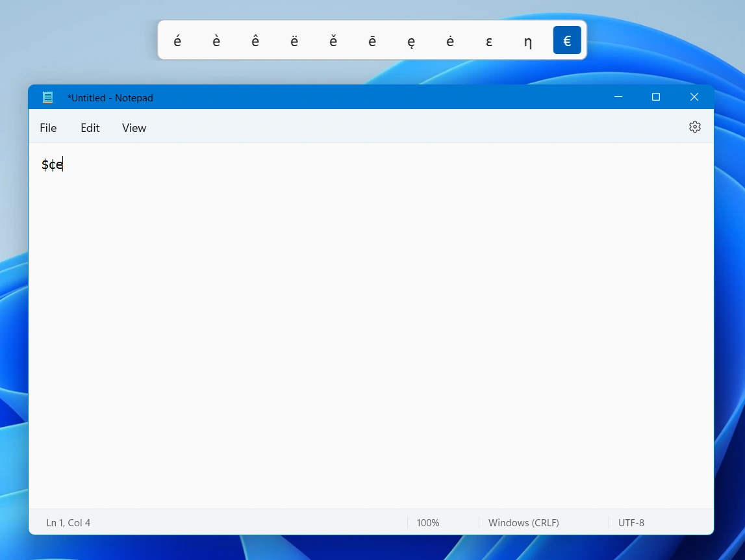Open the Edit menu
The width and height of the screenshot is (745, 560).
point(90,128)
